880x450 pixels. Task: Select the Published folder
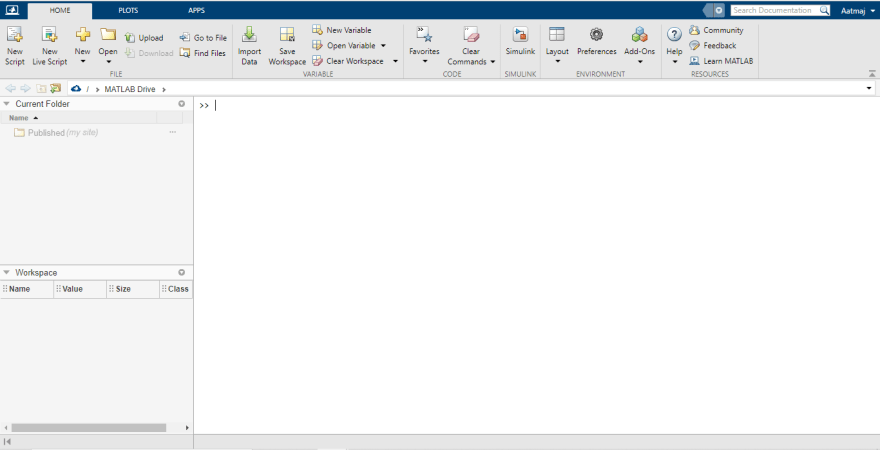(x=56, y=132)
